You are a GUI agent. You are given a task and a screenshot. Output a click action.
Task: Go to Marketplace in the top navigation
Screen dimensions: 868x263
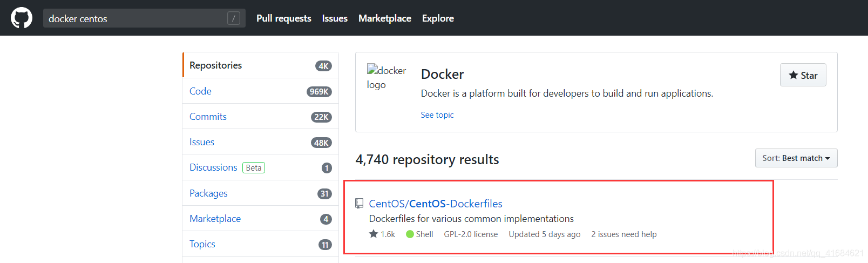(385, 18)
